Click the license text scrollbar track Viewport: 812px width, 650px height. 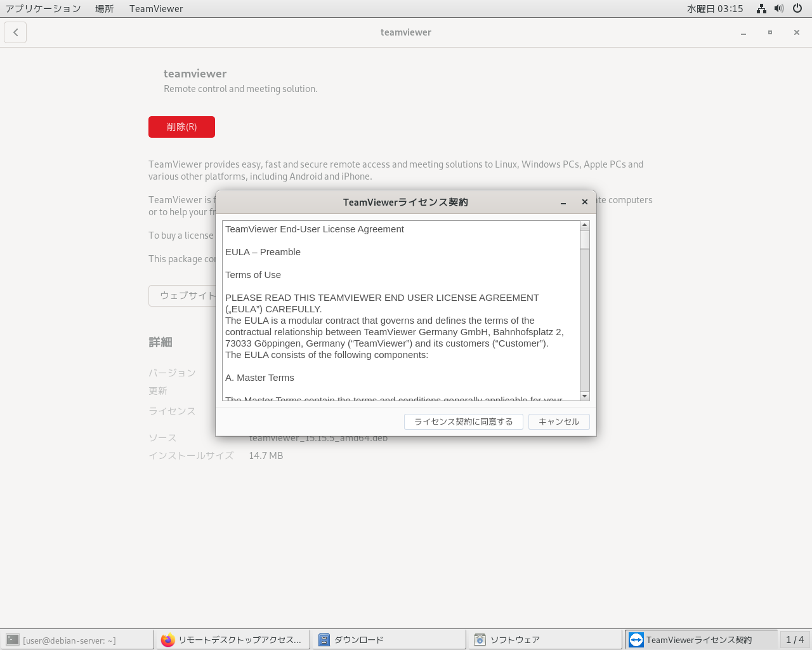585,317
